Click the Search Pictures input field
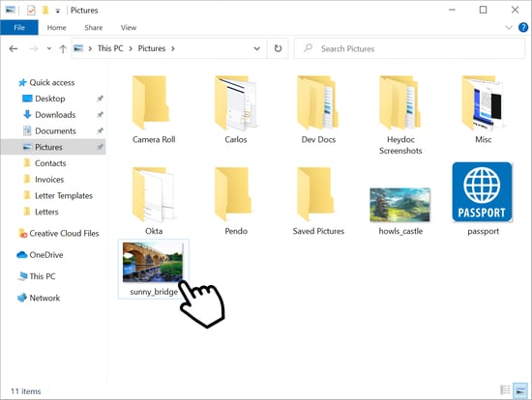The width and height of the screenshot is (532, 400). click(x=409, y=48)
